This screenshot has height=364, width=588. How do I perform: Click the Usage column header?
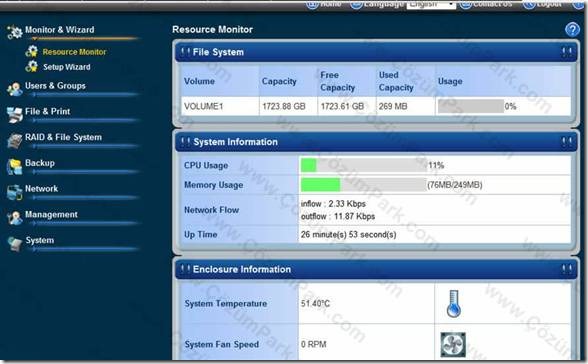coord(450,81)
